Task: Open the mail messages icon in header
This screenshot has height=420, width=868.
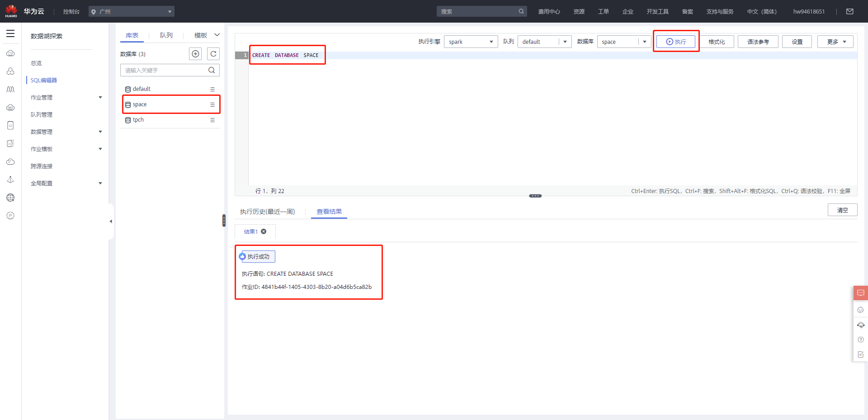Action: click(x=850, y=11)
